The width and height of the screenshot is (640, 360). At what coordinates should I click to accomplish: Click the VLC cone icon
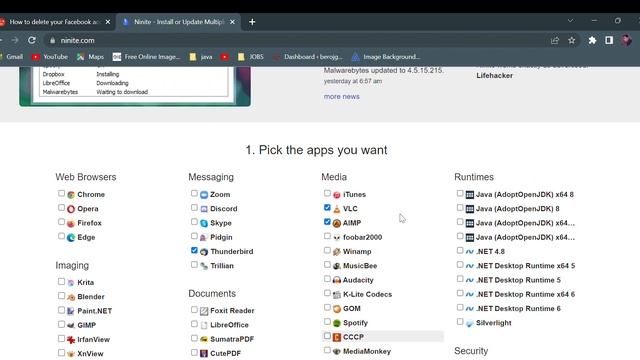[337, 209]
